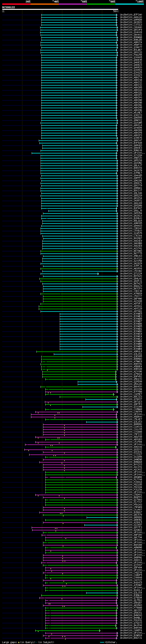Select the UniRef100_C9DI39 label
This screenshot has height=644, width=146.
tap(131, 291)
